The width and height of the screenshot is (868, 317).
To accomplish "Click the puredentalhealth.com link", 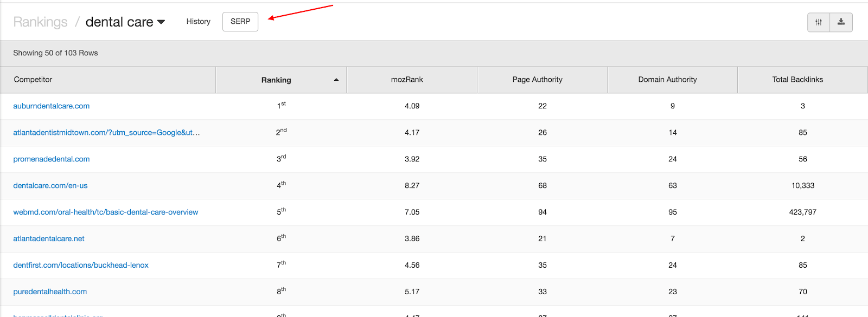I will tap(50, 292).
